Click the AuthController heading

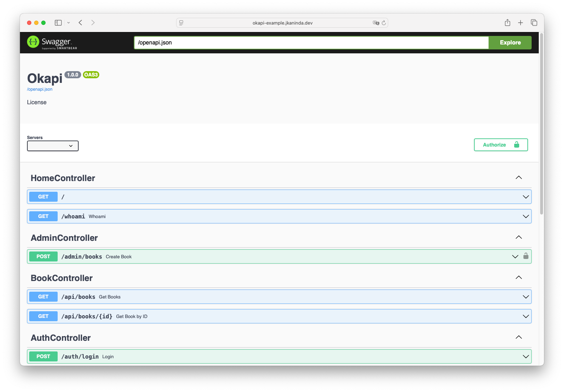click(x=61, y=338)
